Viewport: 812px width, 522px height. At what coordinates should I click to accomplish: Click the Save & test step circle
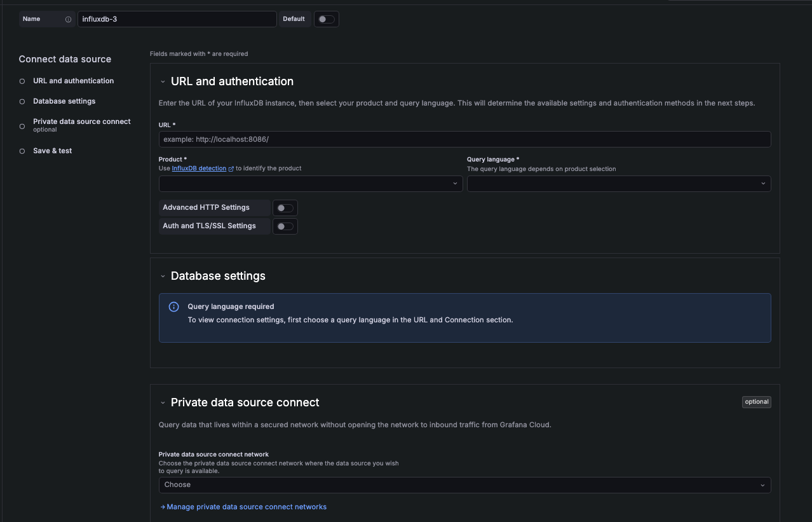23,151
